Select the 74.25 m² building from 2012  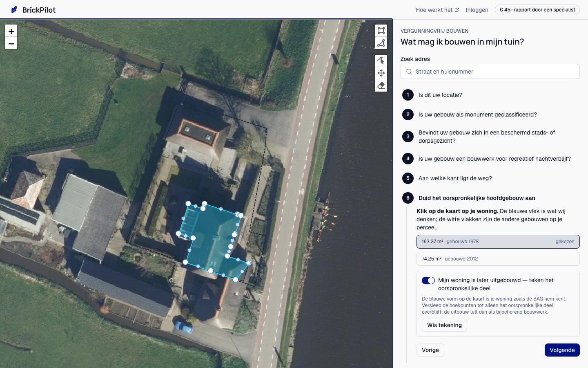pos(498,259)
